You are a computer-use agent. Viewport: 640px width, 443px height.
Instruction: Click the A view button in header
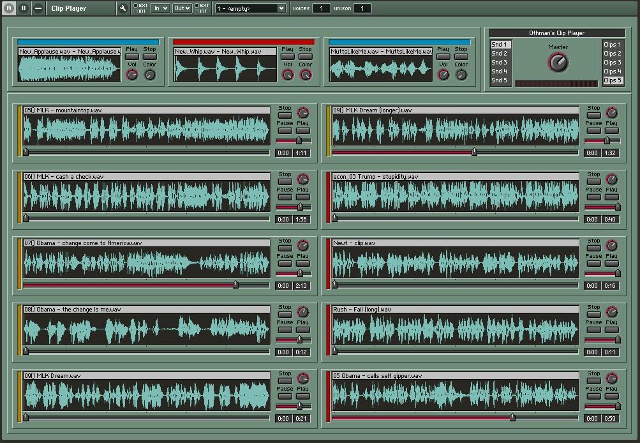[x=9, y=8]
